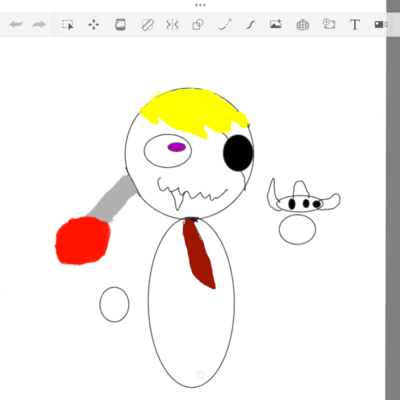Undo the last stroke
The image size is (400, 400).
coord(16,24)
